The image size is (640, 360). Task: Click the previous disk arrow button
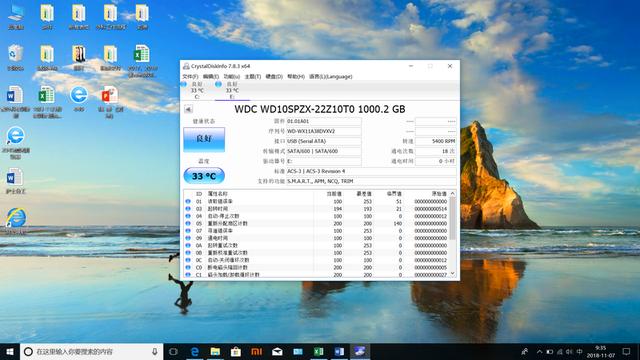tap(188, 109)
